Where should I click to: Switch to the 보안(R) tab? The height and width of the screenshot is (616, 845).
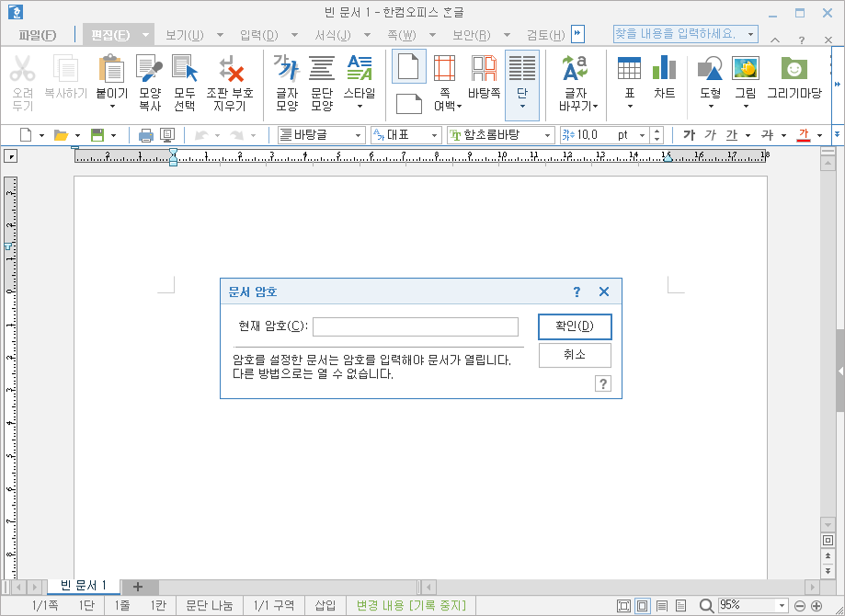tap(471, 36)
